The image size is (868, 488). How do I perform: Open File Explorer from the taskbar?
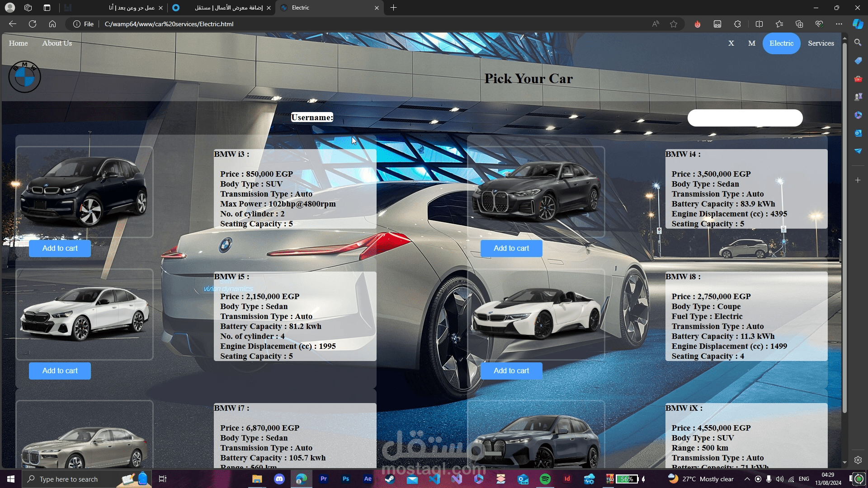[x=257, y=479]
